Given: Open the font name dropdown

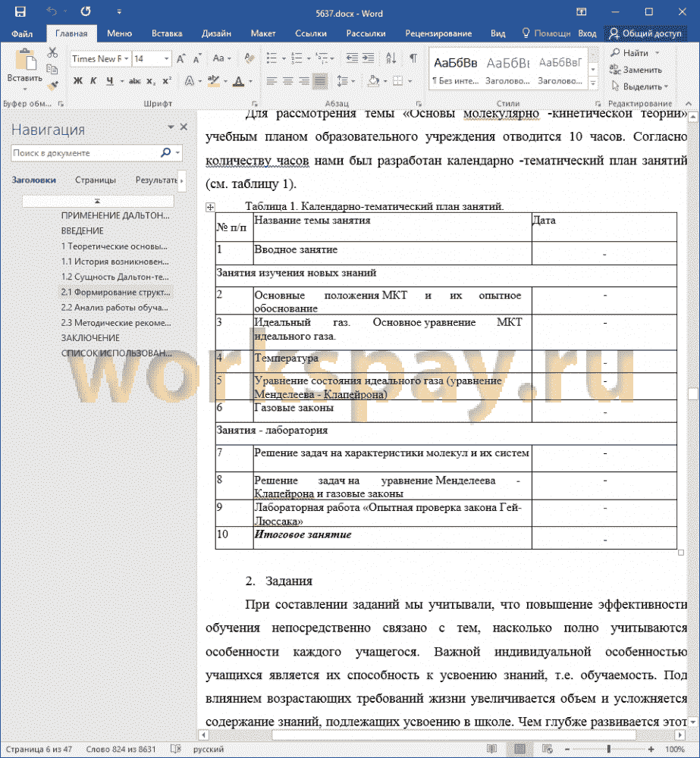Looking at the screenshot, I should [126, 58].
